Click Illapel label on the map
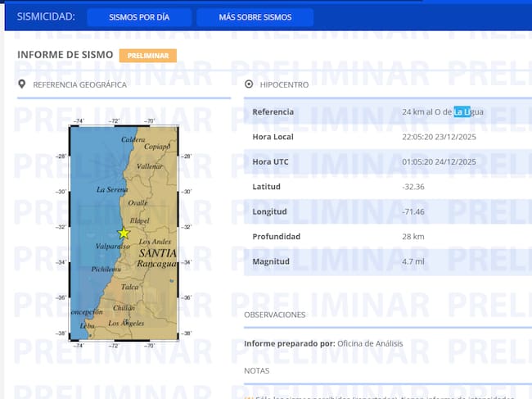The height and width of the screenshot is (399, 532). [139, 220]
